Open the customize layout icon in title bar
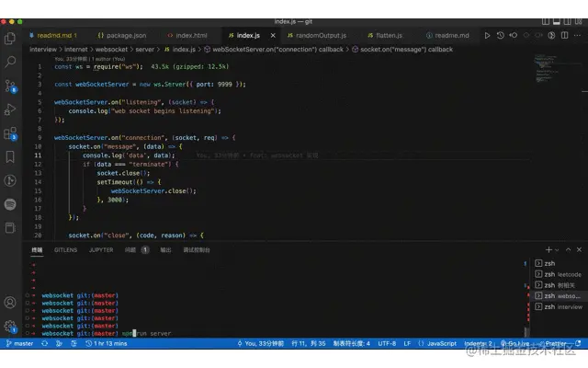588x368 pixels. pos(580,22)
